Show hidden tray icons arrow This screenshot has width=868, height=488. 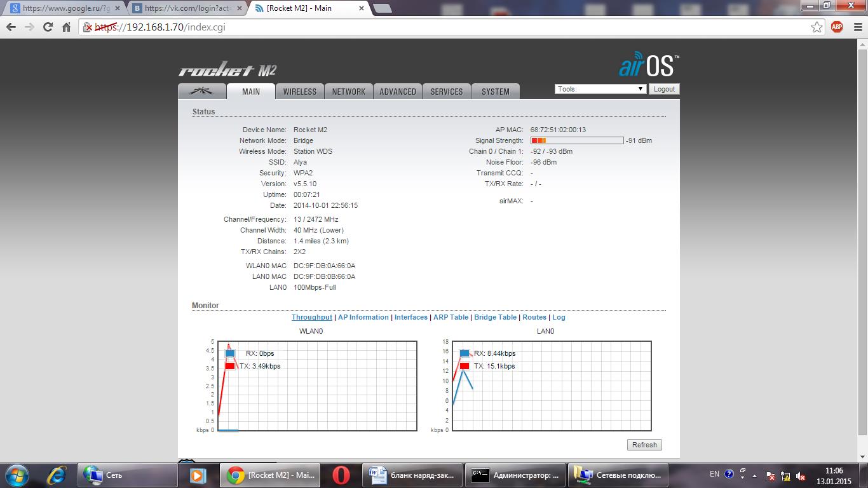coord(756,475)
